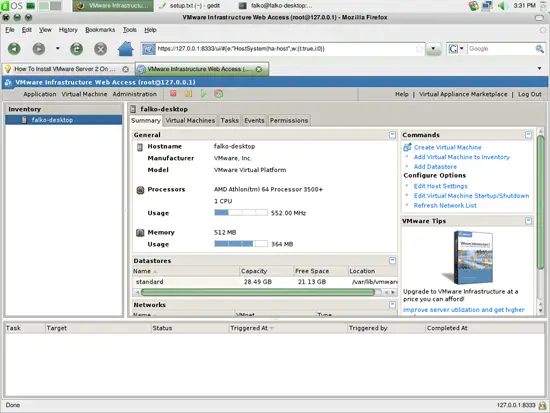Click Create Virtual Machine link
The width and height of the screenshot is (550, 413).
447,147
